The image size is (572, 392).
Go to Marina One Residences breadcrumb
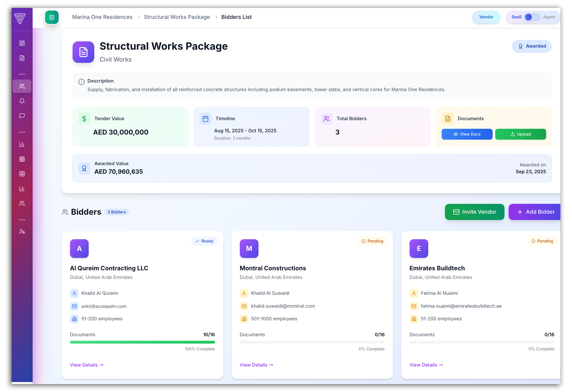(x=102, y=17)
